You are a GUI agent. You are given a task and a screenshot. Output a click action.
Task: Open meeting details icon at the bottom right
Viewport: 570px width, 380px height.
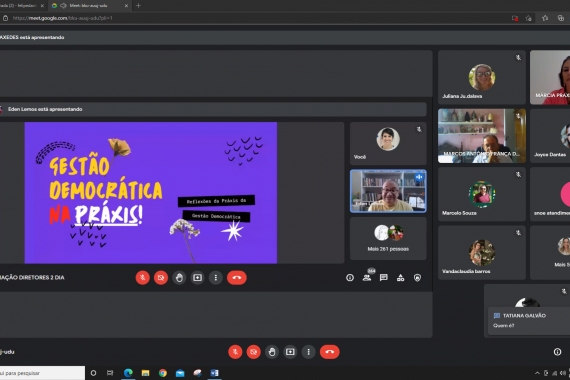tap(557, 352)
